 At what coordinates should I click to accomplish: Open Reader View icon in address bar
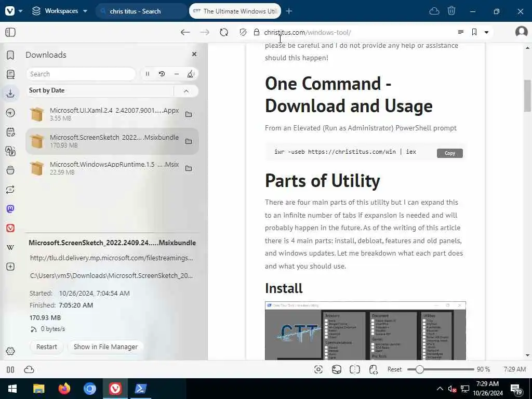click(461, 32)
